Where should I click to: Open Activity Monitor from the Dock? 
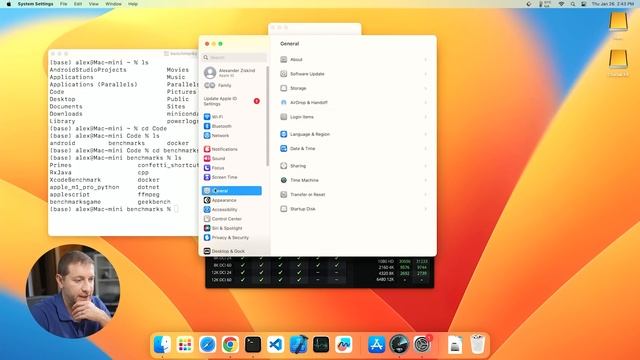321,345
